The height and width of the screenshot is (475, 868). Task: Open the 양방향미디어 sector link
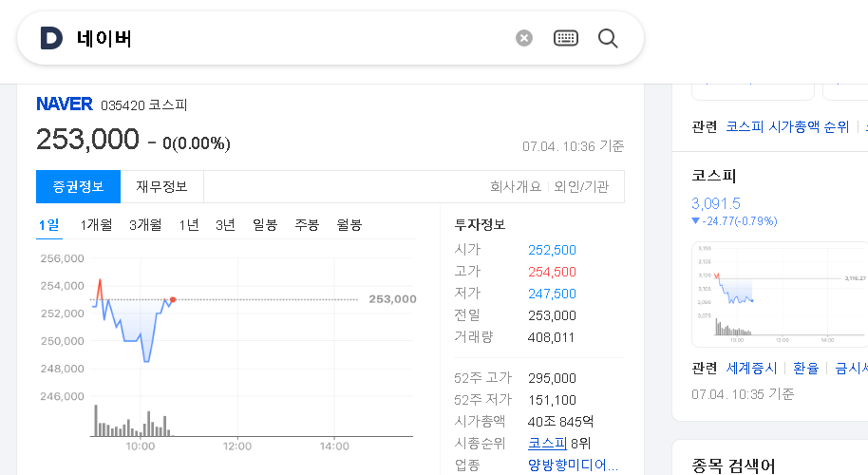573,465
